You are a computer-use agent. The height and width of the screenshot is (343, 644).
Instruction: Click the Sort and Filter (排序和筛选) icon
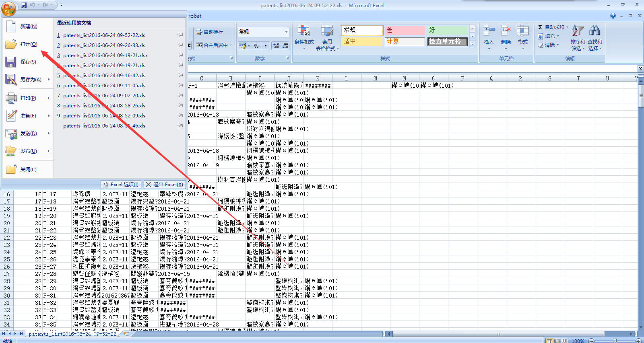click(578, 31)
